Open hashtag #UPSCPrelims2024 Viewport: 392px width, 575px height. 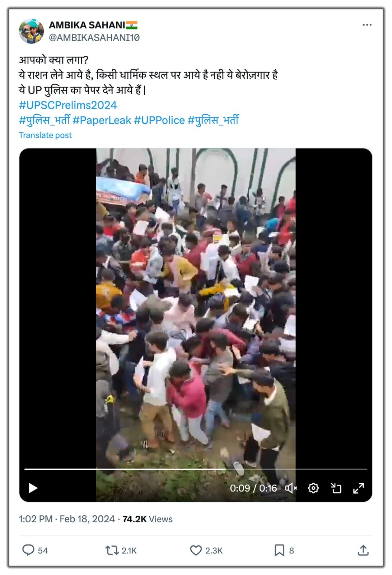click(68, 105)
